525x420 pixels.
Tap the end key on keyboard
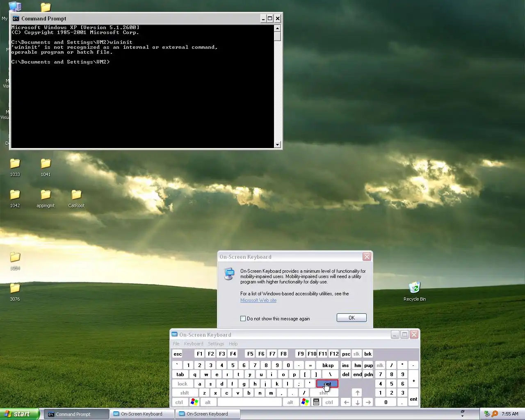[x=358, y=374]
